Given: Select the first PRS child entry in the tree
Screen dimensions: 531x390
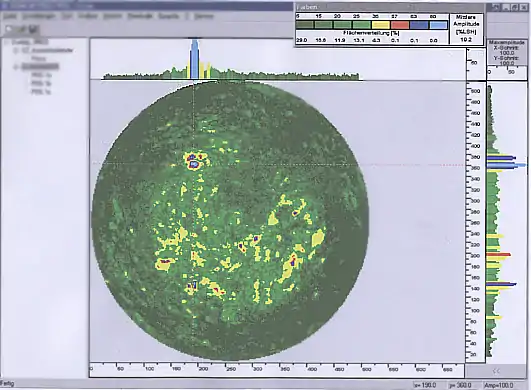Looking at the screenshot, I should click(41, 75).
